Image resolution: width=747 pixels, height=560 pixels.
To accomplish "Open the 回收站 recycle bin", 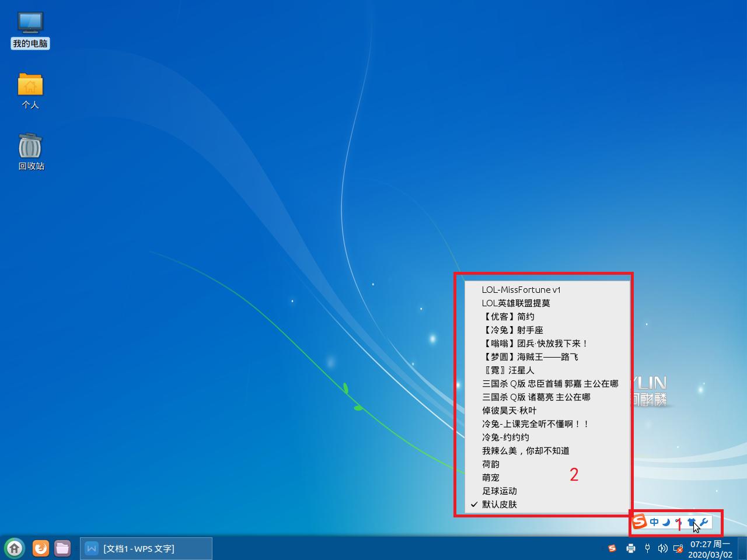I will (x=30, y=146).
